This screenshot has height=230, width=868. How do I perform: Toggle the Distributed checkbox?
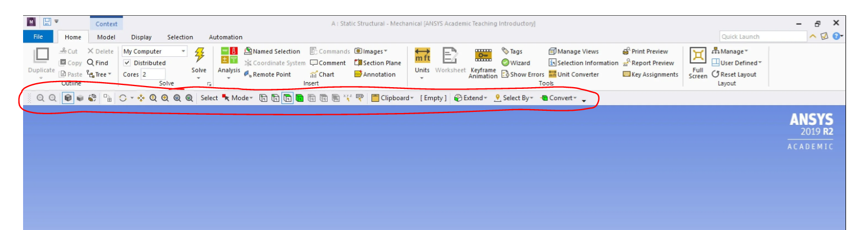(x=127, y=63)
